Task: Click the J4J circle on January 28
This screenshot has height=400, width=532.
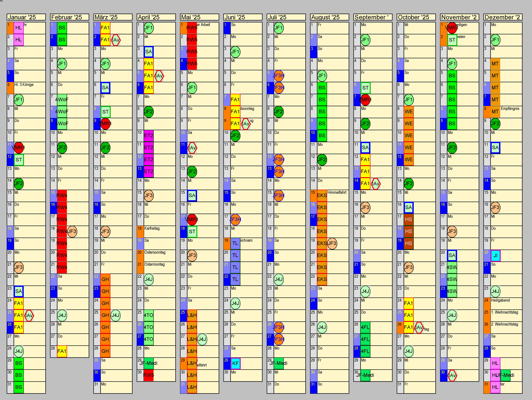Action: pos(19,351)
